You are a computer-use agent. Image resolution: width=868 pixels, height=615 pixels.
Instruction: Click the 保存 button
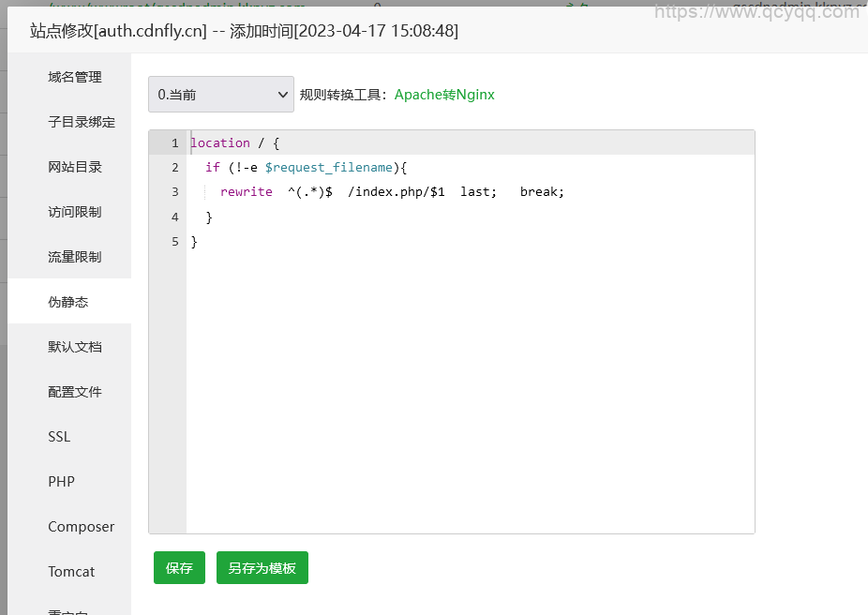(179, 568)
